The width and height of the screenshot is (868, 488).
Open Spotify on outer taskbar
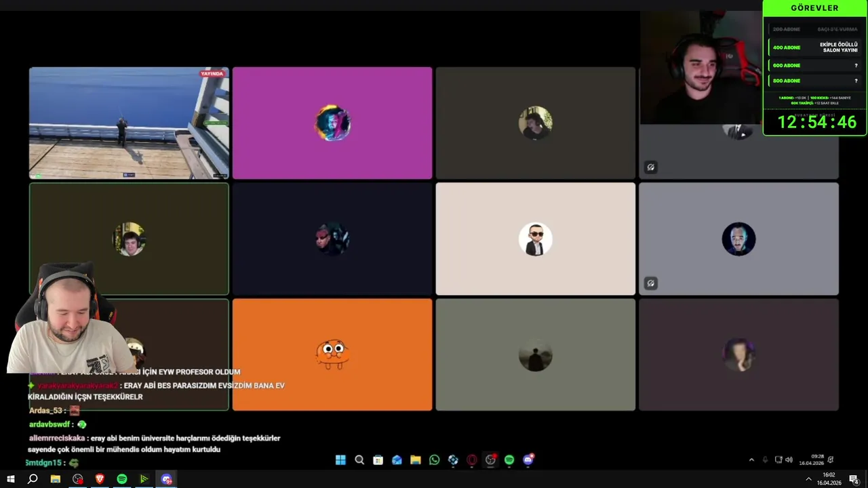[122, 479]
